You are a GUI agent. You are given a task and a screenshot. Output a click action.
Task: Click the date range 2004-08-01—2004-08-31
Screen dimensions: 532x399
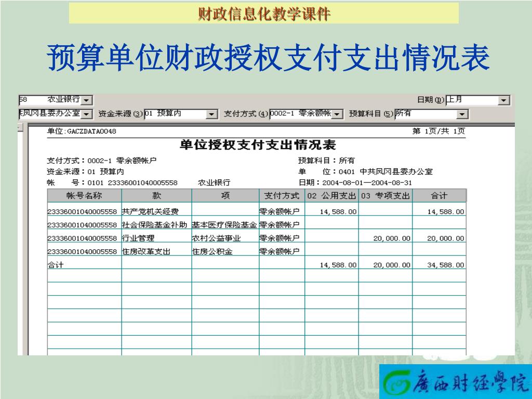click(367, 182)
